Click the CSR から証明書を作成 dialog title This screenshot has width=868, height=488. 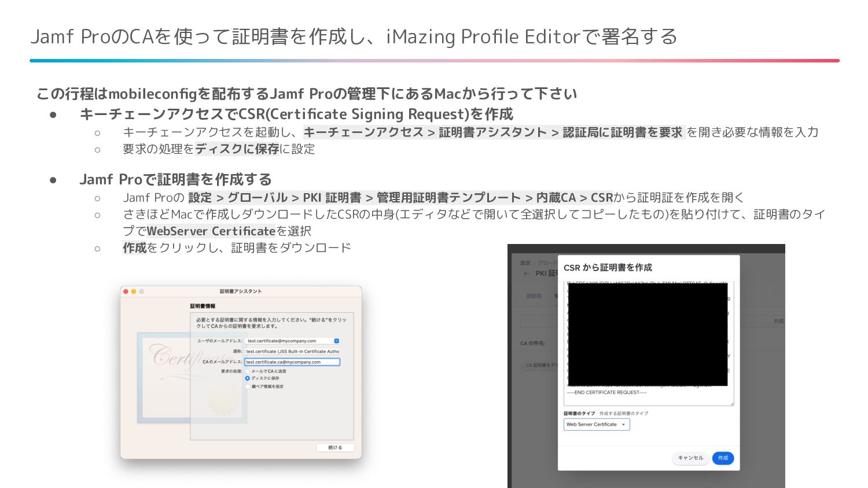pos(608,268)
